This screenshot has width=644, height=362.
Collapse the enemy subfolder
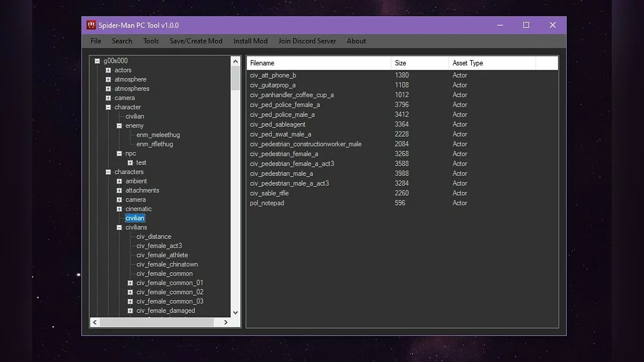(x=119, y=126)
